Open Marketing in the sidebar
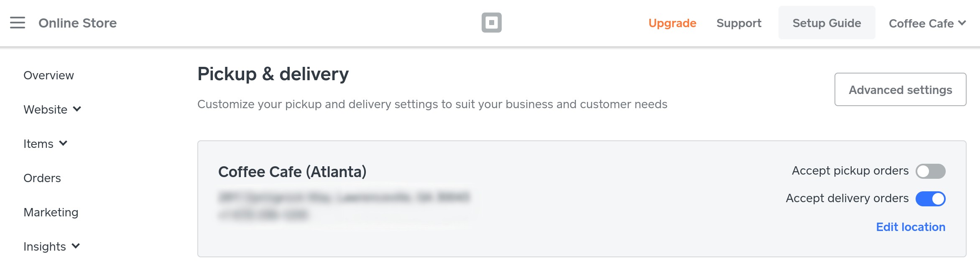Viewport: 980px width, 269px height. pos(51,212)
